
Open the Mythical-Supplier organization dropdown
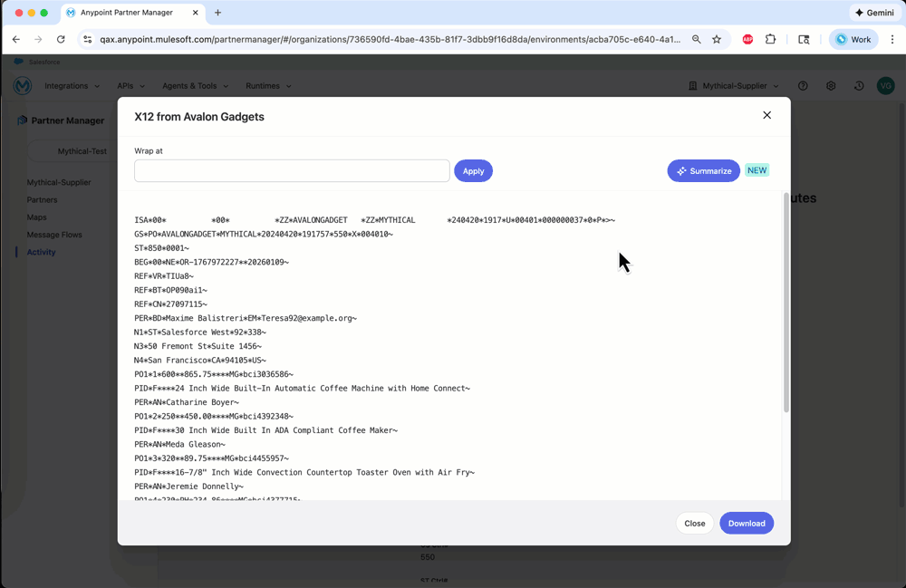(740, 86)
